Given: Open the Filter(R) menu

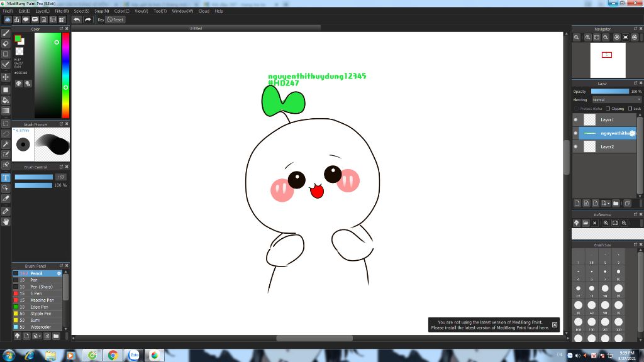Looking at the screenshot, I should pos(62,11).
